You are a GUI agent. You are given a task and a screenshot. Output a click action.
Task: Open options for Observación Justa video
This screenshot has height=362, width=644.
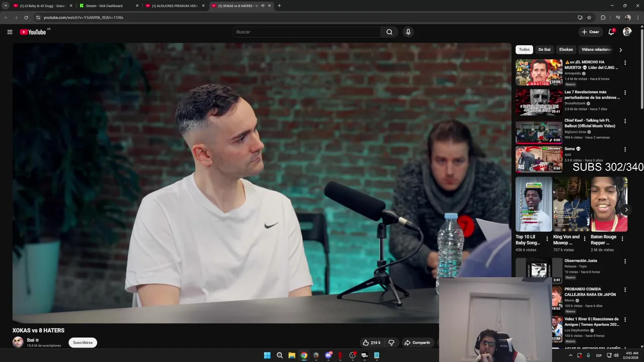click(625, 261)
